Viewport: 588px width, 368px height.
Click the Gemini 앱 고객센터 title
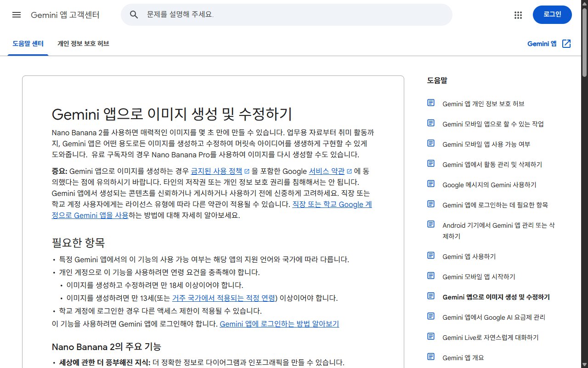[65, 15]
